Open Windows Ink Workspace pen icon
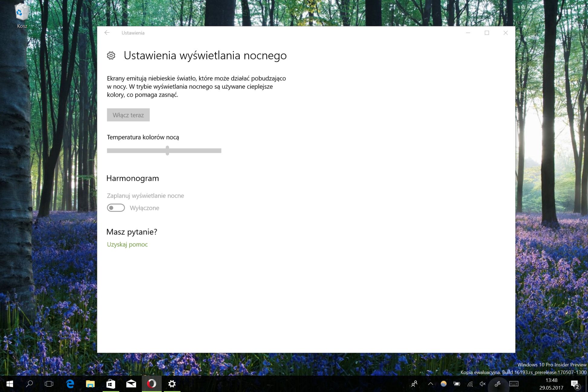This screenshot has height=392, width=588. point(498,384)
